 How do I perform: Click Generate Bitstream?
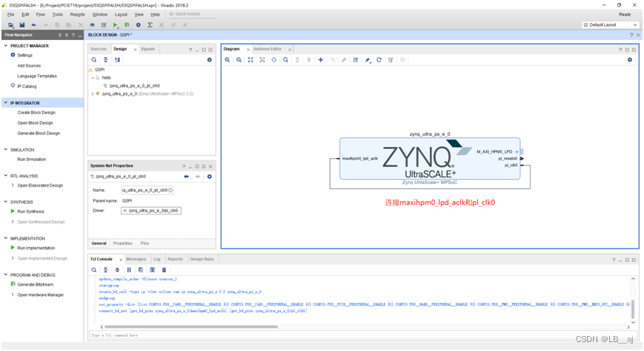pyautogui.click(x=35, y=285)
